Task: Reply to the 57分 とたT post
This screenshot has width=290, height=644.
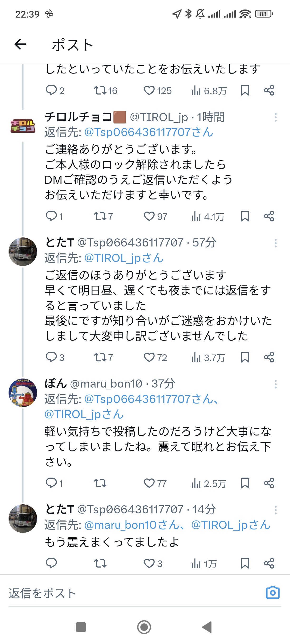Action: [x=51, y=357]
